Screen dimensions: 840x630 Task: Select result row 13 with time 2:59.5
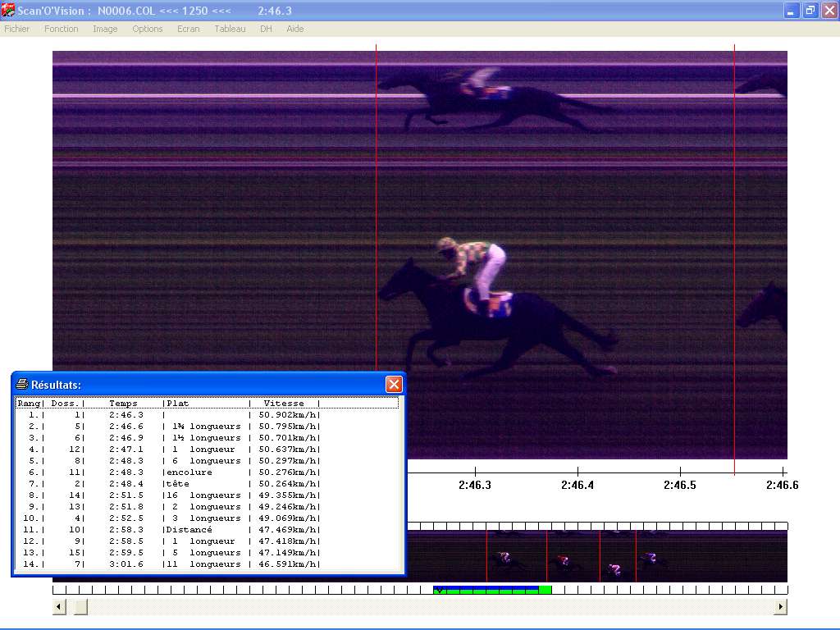[x=207, y=553]
